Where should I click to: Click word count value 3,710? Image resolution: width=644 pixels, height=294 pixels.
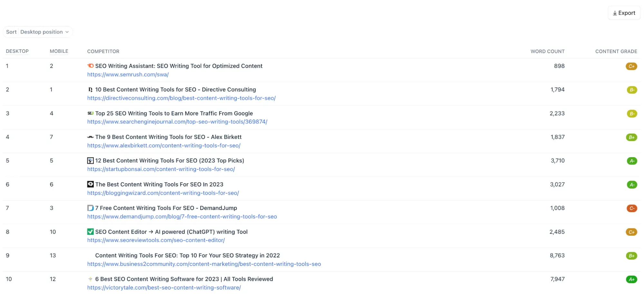coord(558,161)
